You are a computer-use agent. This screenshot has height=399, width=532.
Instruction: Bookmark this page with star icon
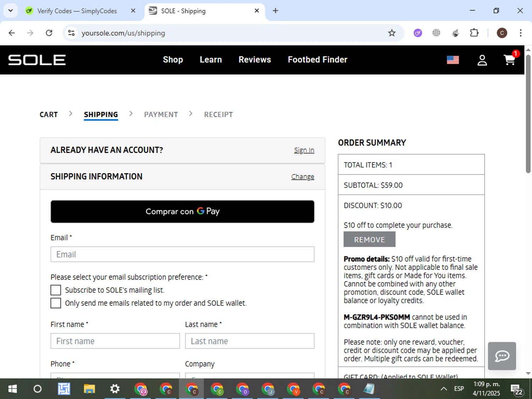click(x=392, y=33)
